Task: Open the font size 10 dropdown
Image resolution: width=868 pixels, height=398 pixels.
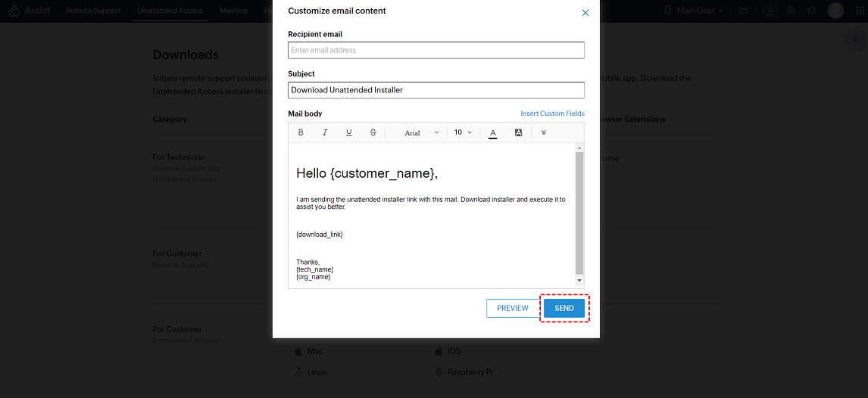Action: 464,132
